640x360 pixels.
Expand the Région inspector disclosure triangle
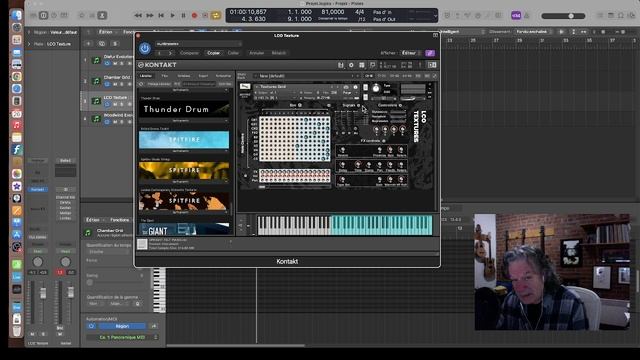coord(29,32)
